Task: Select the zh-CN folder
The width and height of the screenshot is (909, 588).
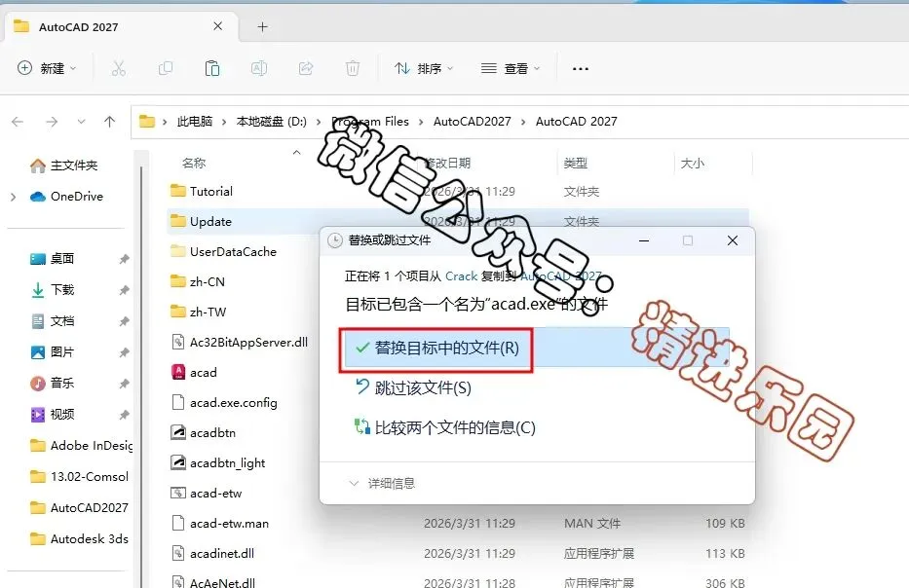Action: coord(198,281)
